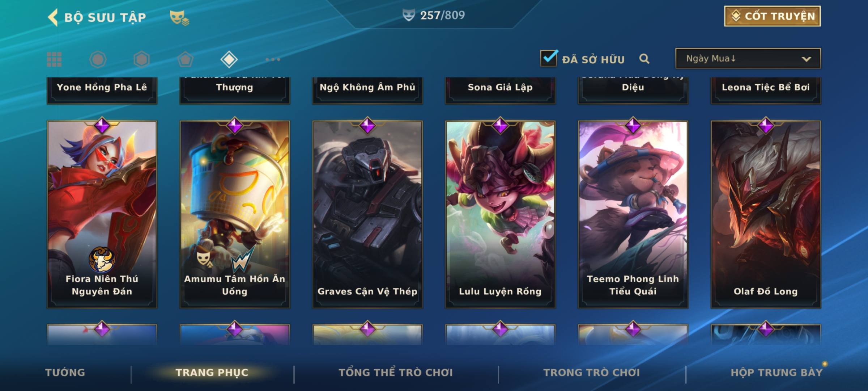Open the Cốt Truyện button
The image size is (868, 391).
[772, 16]
